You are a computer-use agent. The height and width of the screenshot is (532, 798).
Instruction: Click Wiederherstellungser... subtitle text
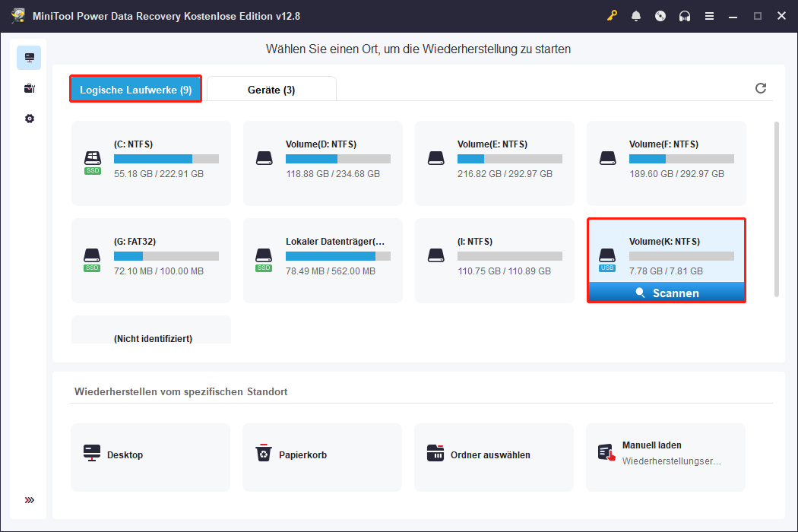tap(671, 461)
